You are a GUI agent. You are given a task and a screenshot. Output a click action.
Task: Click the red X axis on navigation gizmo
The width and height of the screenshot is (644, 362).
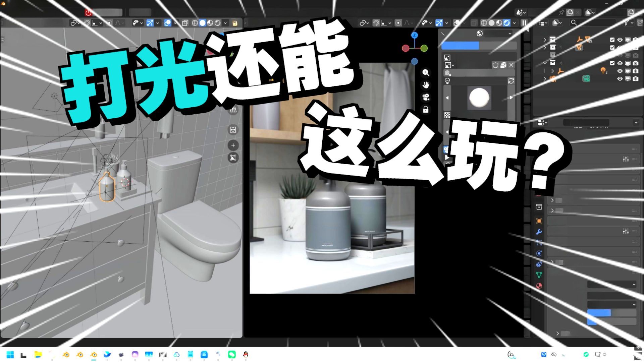[x=406, y=49]
